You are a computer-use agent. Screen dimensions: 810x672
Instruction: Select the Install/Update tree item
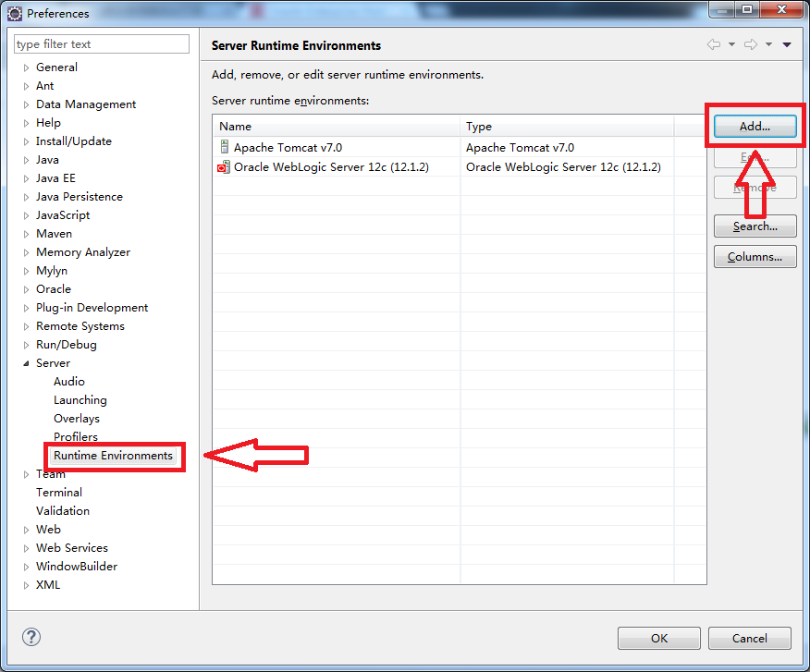pos(73,141)
